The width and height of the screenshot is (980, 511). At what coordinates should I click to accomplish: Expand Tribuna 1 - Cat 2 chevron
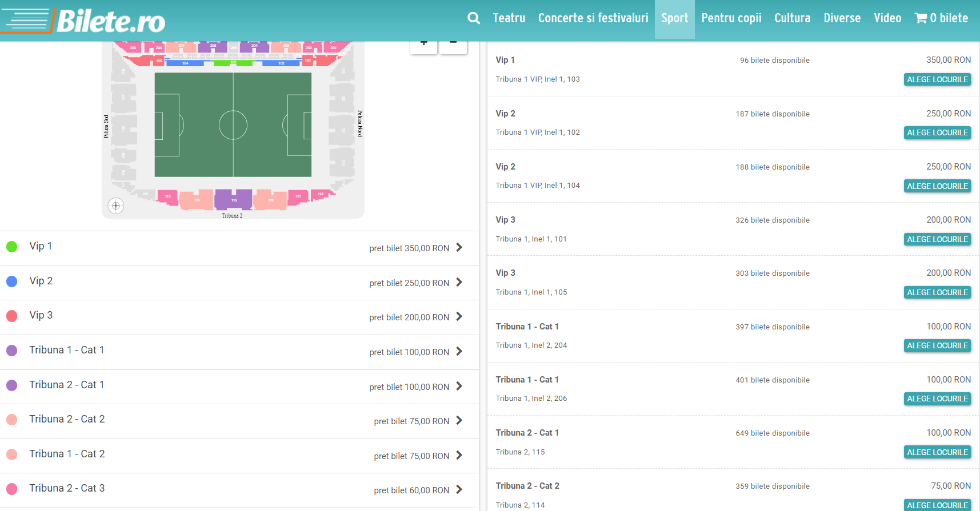click(459, 456)
